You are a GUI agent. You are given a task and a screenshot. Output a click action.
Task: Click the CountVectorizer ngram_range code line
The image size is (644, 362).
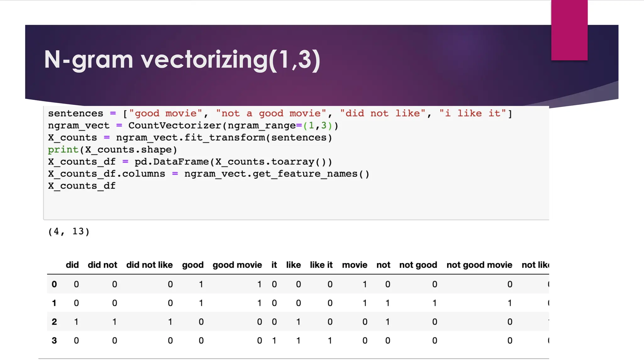(x=193, y=126)
